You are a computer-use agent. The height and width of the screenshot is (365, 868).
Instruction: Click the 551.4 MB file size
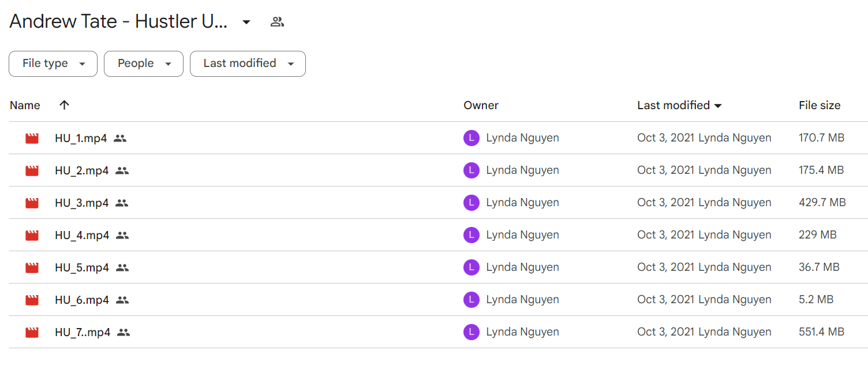click(821, 332)
